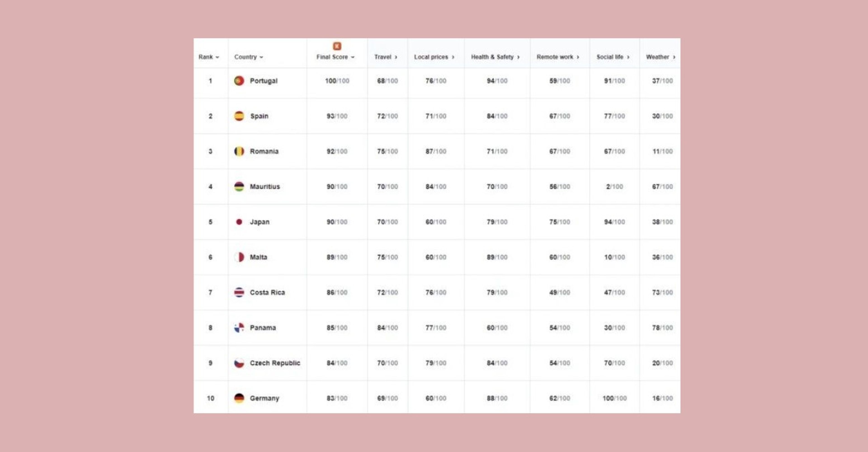The height and width of the screenshot is (452, 868).
Task: Sort by Rank column header
Action: [x=209, y=57]
